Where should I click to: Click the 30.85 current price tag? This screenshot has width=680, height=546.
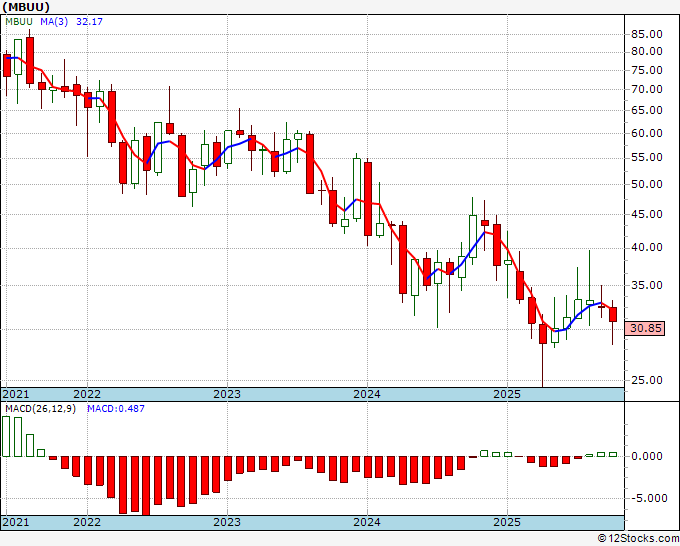click(646, 328)
